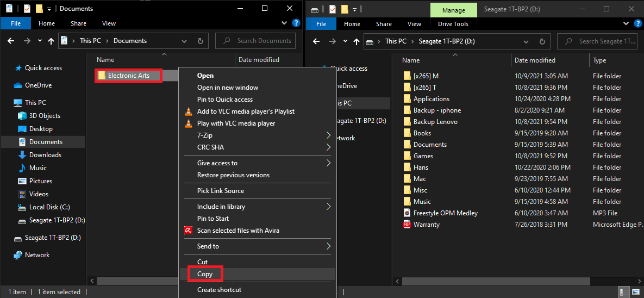This screenshot has height=298, width=644.
Task: Select Restore previous versions
Action: coord(233,175)
